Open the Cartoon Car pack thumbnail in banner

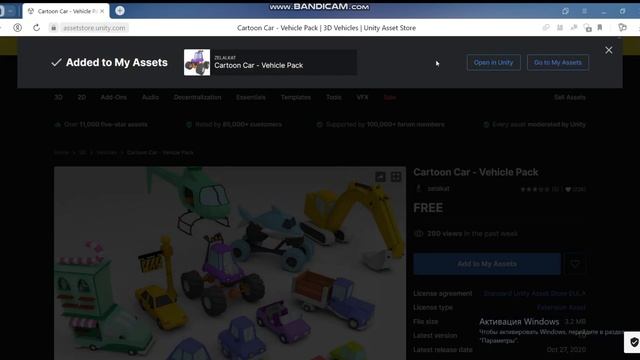(x=197, y=62)
